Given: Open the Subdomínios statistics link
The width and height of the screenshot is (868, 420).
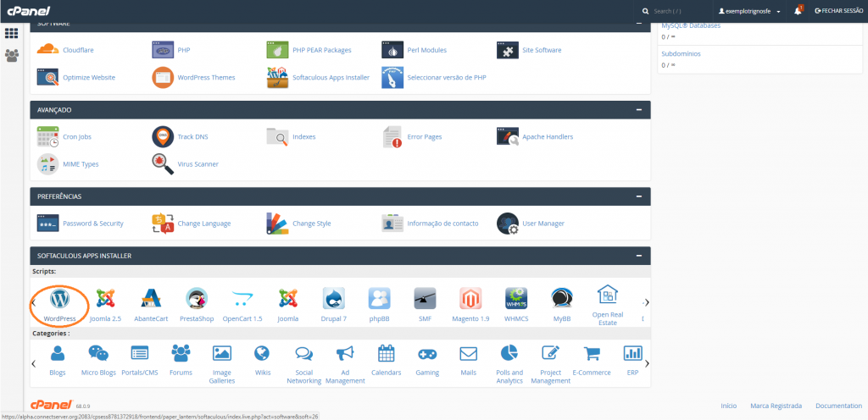Looking at the screenshot, I should click(681, 54).
